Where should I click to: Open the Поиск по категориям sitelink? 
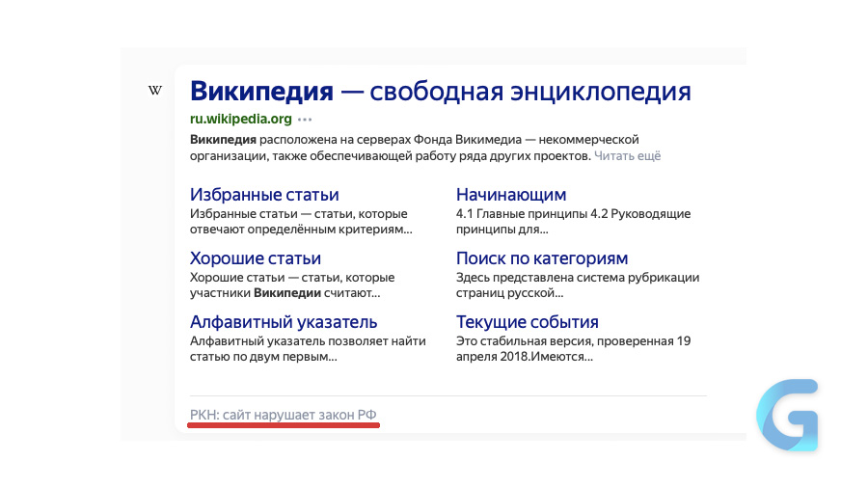pos(542,258)
